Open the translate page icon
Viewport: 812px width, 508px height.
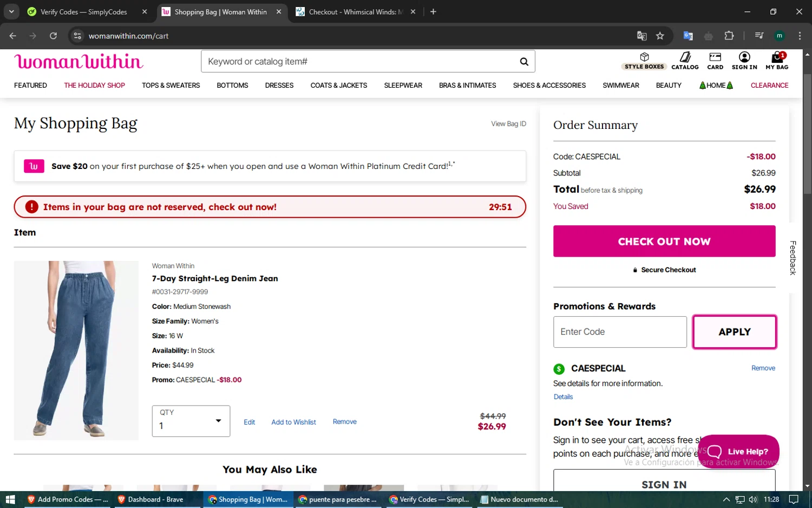point(642,36)
